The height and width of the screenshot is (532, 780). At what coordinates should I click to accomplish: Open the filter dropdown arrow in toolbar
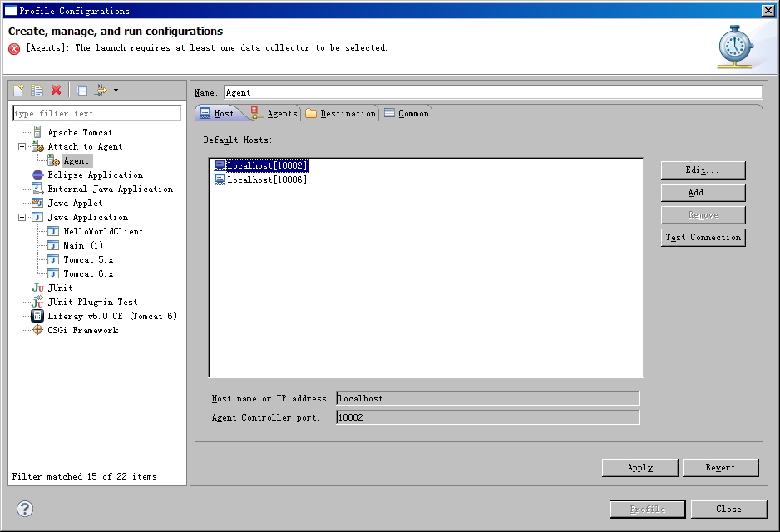(x=116, y=90)
